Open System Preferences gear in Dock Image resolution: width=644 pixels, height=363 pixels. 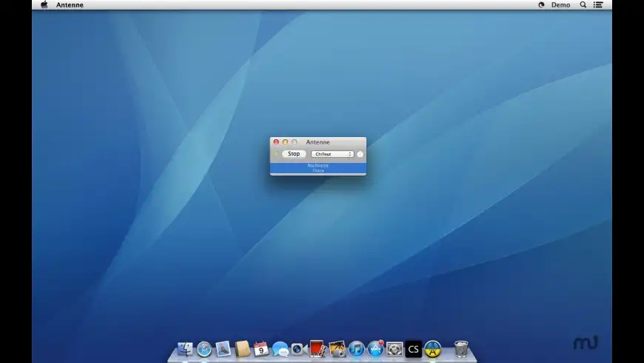coord(395,349)
